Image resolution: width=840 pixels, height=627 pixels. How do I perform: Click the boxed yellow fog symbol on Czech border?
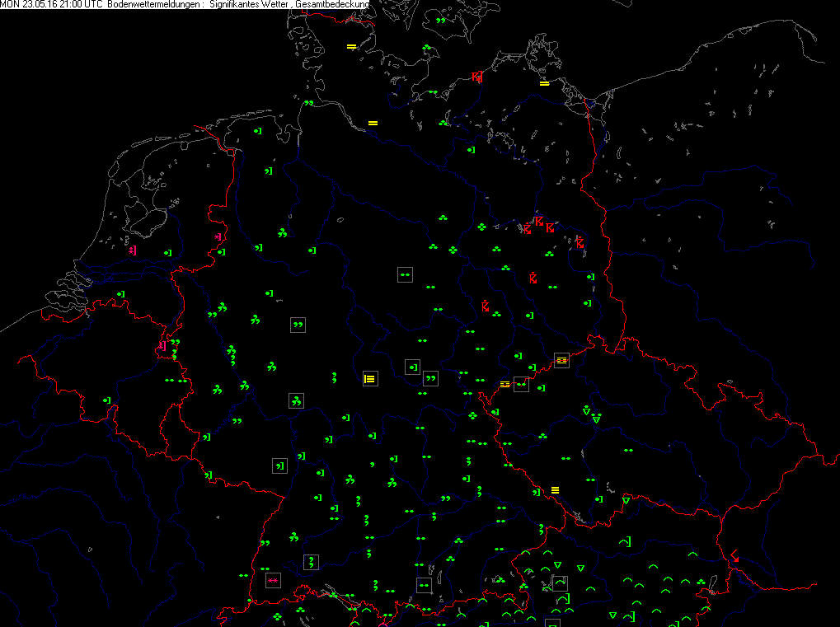[561, 360]
